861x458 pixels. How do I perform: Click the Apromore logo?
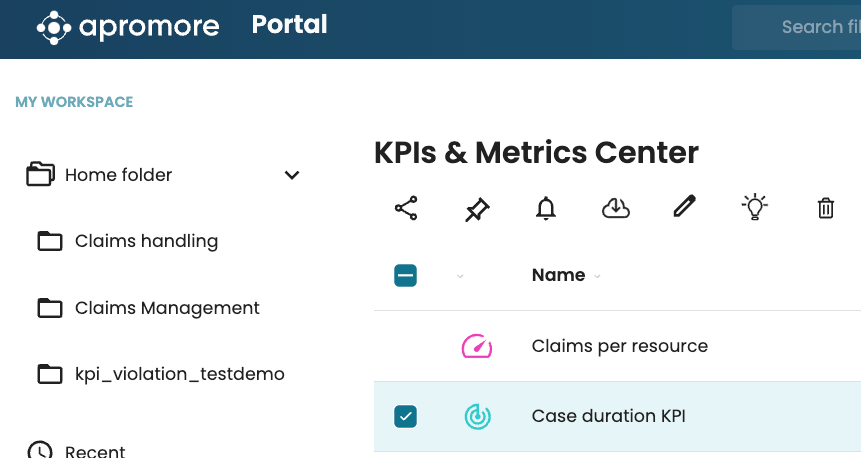click(128, 27)
